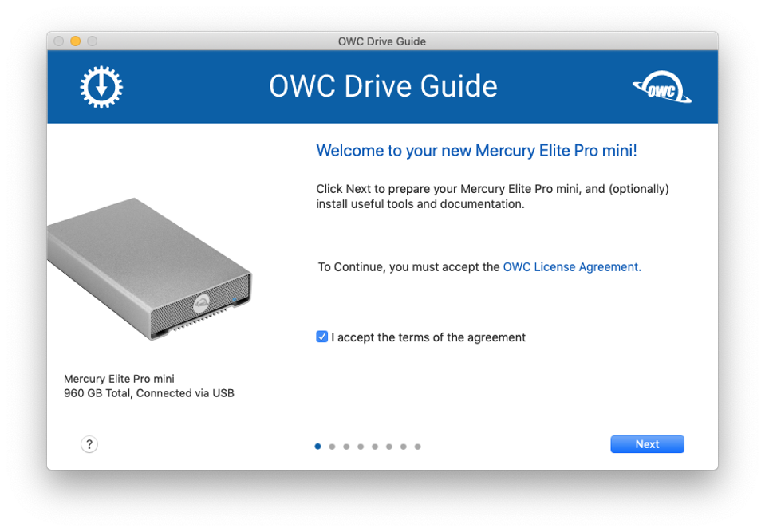Screen dimensions: 765x532
Task: Click the "Welcome to your new Mercury" heading
Action: pos(476,151)
